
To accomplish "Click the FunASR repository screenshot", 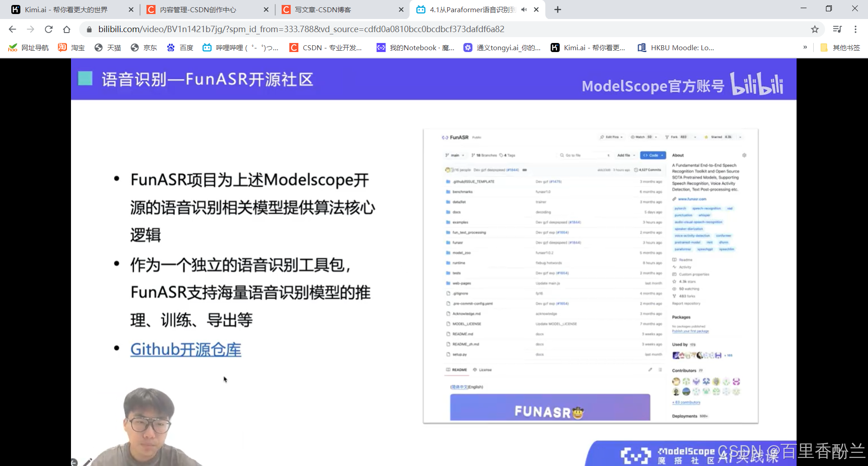I will click(x=590, y=276).
